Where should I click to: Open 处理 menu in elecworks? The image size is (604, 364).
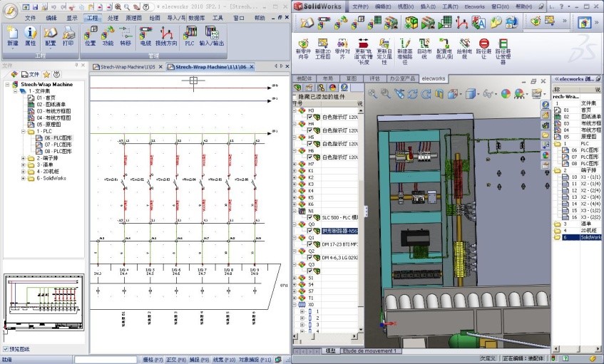point(113,18)
